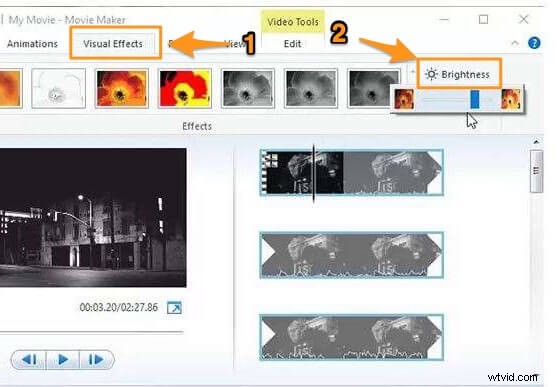This screenshot has height=387, width=557.
Task: Apply the first black and white flower effect
Action: click(x=248, y=88)
